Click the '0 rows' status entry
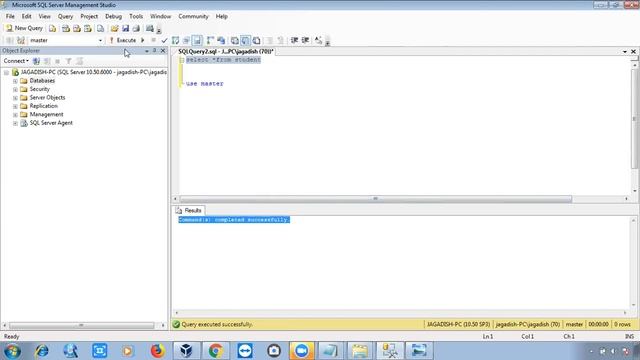 [x=622, y=324]
